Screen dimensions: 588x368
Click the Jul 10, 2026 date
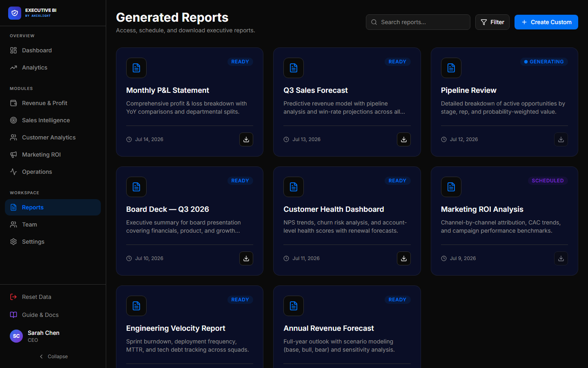[149, 258]
